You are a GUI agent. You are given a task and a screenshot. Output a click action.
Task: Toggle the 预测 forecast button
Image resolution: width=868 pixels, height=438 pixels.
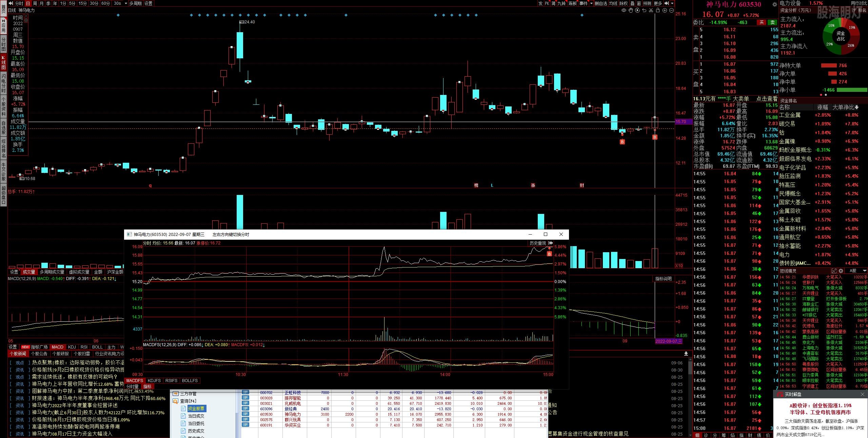click(x=647, y=3)
